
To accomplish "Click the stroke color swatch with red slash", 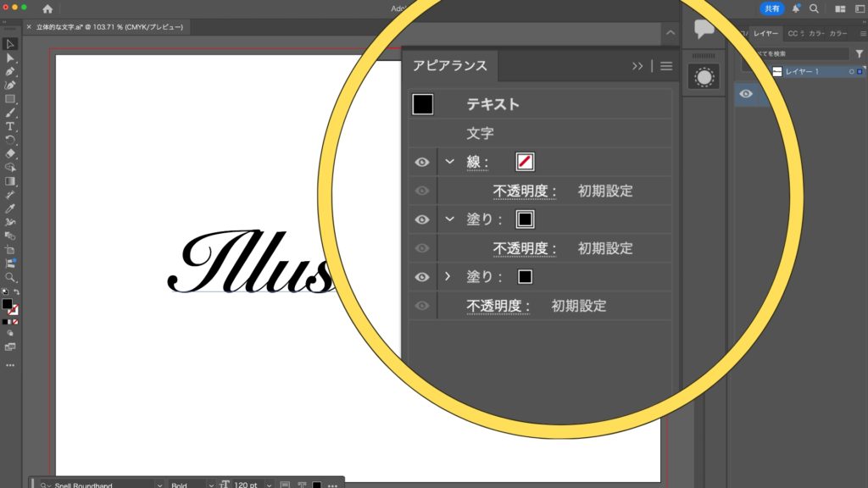I will (525, 162).
